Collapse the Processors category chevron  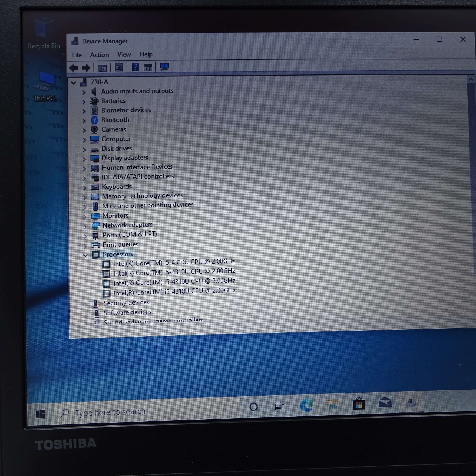[x=85, y=255]
